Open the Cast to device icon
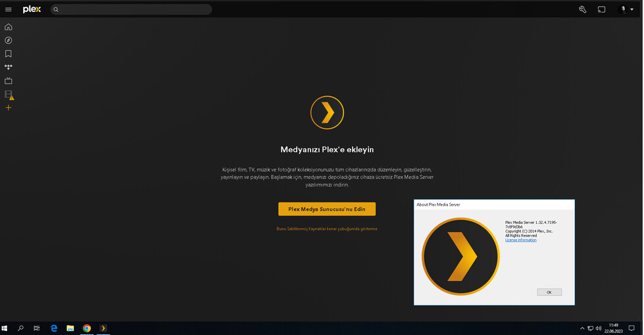 (601, 9)
